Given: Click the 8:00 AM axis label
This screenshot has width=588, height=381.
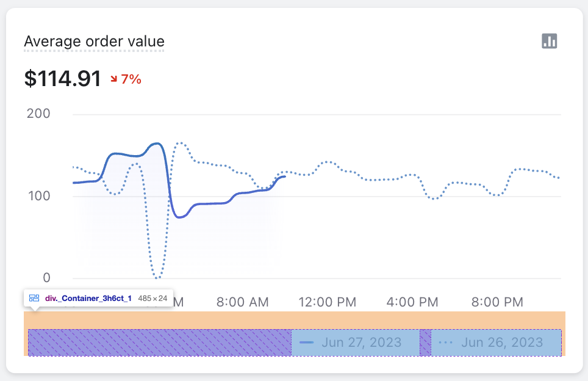Looking at the screenshot, I should (x=242, y=302).
